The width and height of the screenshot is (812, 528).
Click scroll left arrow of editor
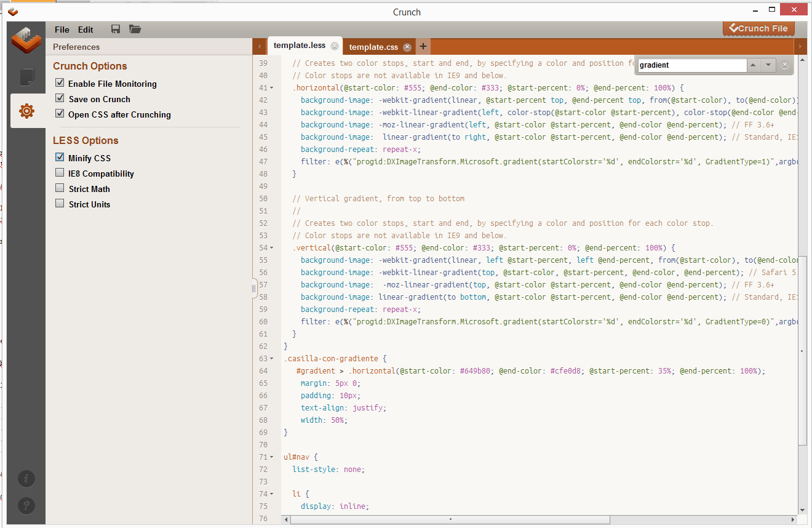pyautogui.click(x=285, y=520)
